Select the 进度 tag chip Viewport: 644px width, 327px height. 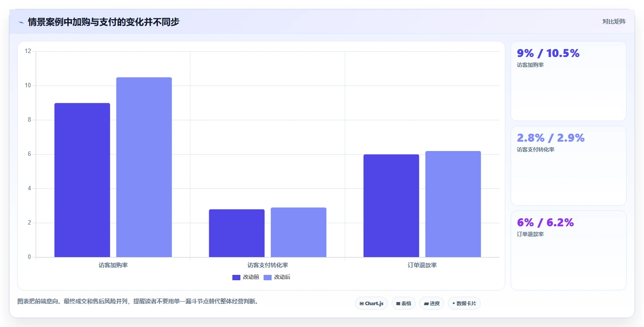pyautogui.click(x=431, y=303)
